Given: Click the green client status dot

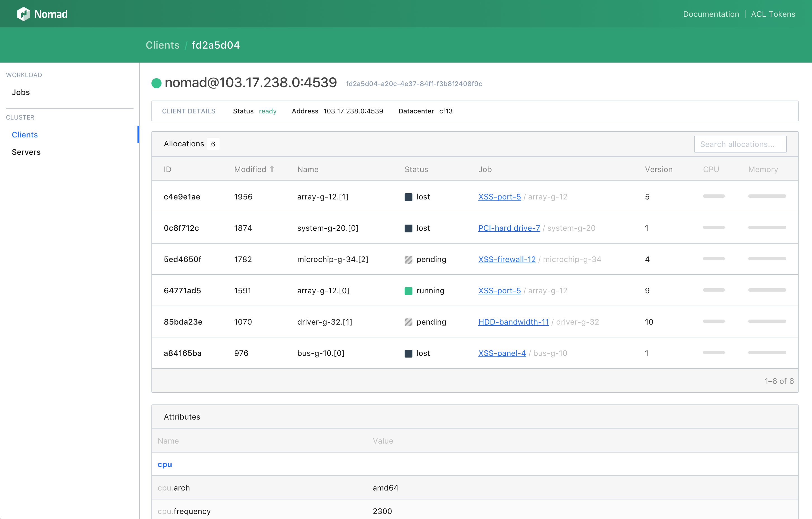Looking at the screenshot, I should pyautogui.click(x=156, y=83).
